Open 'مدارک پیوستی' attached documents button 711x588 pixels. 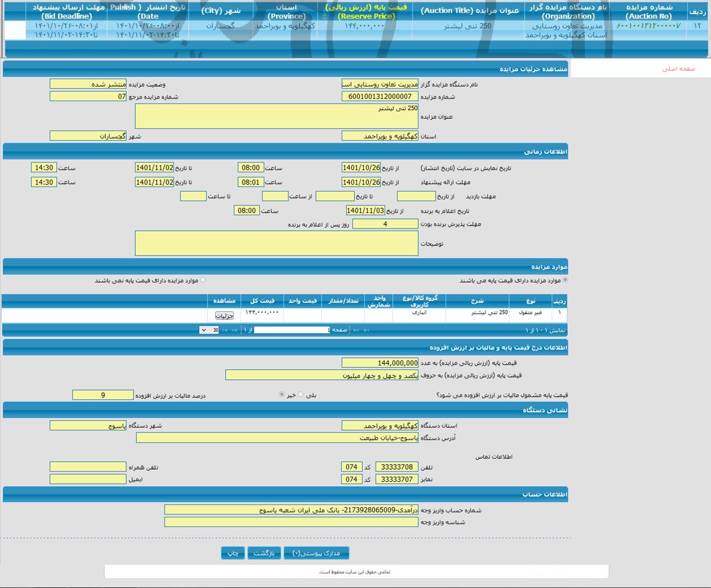coord(316,553)
